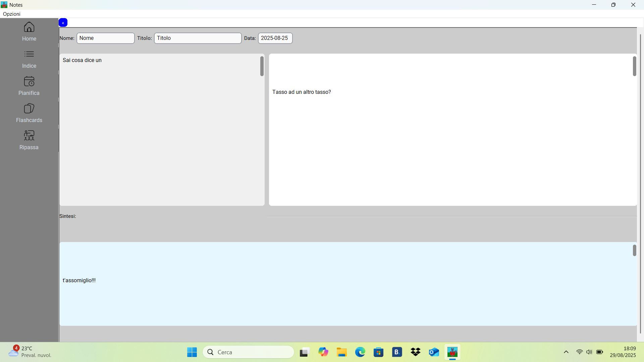The image size is (644, 362).
Task: Click the left note pane scrollbar
Action: pos(262,66)
